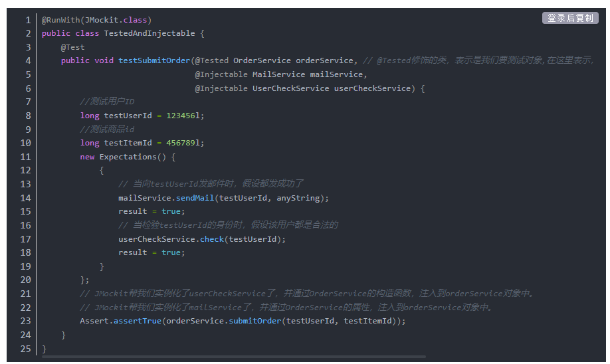Click the @Test annotation on line 3
The image size is (610, 364).
click(x=72, y=47)
